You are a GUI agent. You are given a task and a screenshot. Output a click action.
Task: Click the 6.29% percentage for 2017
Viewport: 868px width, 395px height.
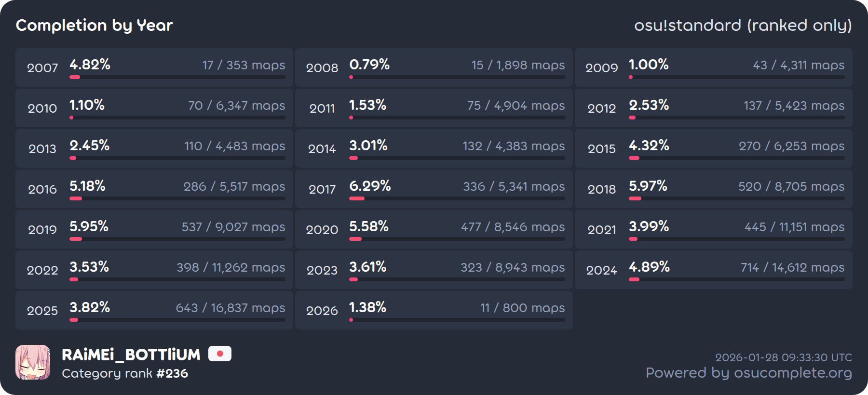(370, 186)
